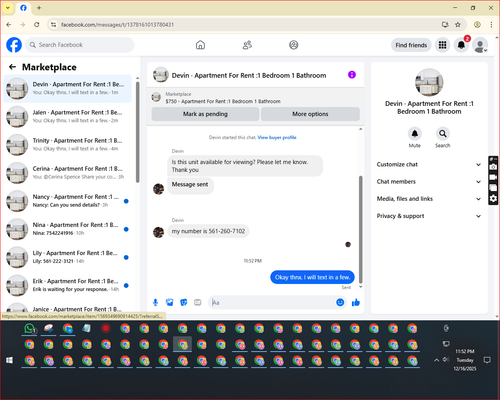Open the notifications bell with badge
This screenshot has width=500, height=400.
click(x=462, y=45)
